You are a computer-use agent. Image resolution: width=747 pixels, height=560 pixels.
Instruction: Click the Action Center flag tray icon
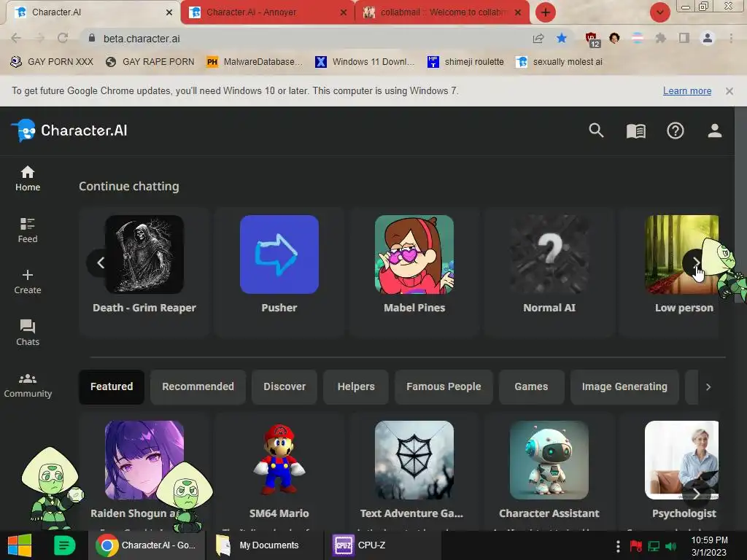coord(635,546)
